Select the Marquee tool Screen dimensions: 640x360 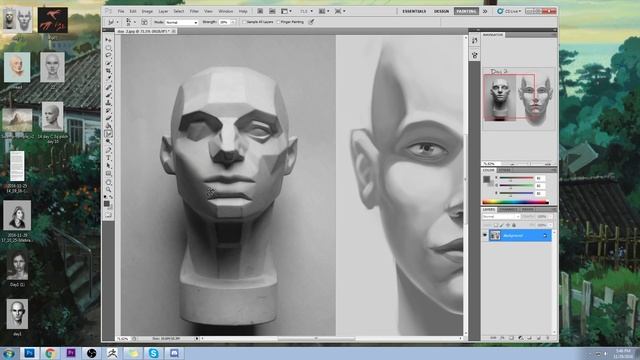point(108,48)
